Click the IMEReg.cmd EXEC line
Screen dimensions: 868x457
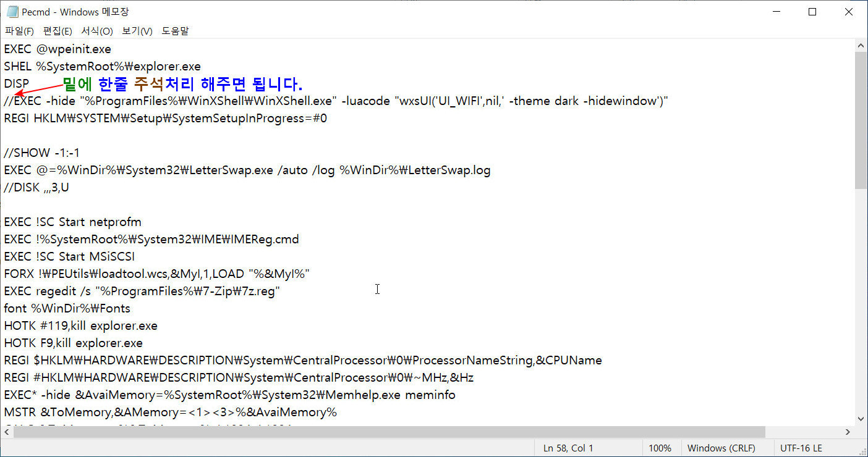151,239
